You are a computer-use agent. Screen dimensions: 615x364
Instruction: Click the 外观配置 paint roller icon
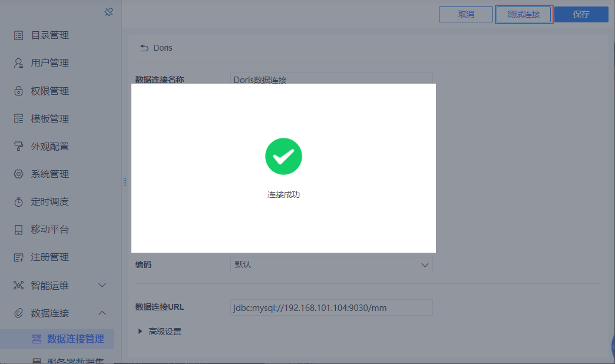click(18, 146)
